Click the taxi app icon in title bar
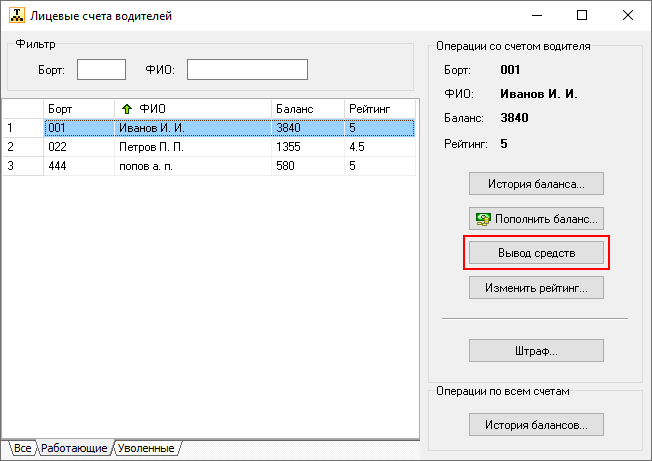 coord(17,15)
